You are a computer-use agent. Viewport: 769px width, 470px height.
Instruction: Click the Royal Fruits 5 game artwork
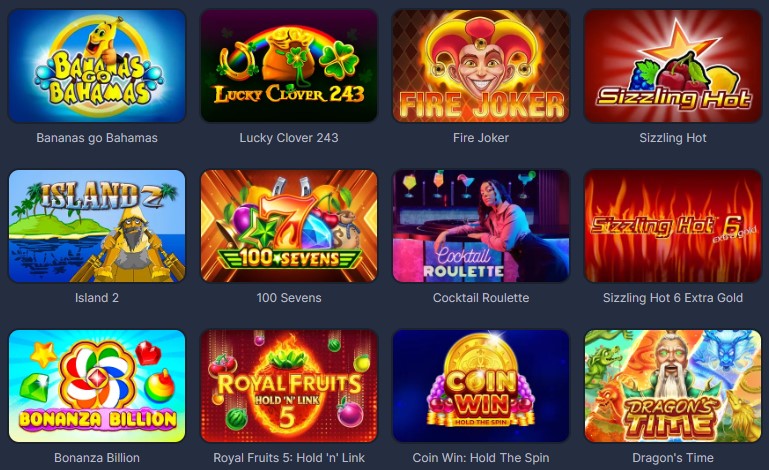pyautogui.click(x=289, y=386)
